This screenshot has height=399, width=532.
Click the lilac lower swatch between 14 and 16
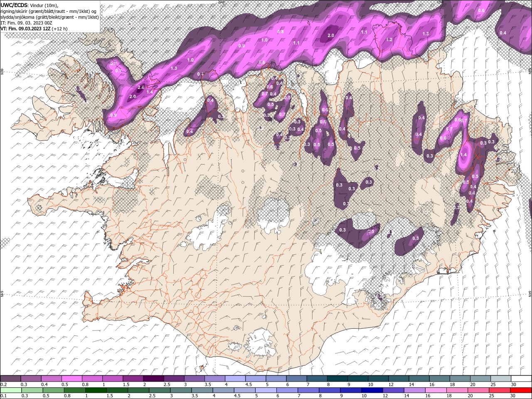[414, 390]
